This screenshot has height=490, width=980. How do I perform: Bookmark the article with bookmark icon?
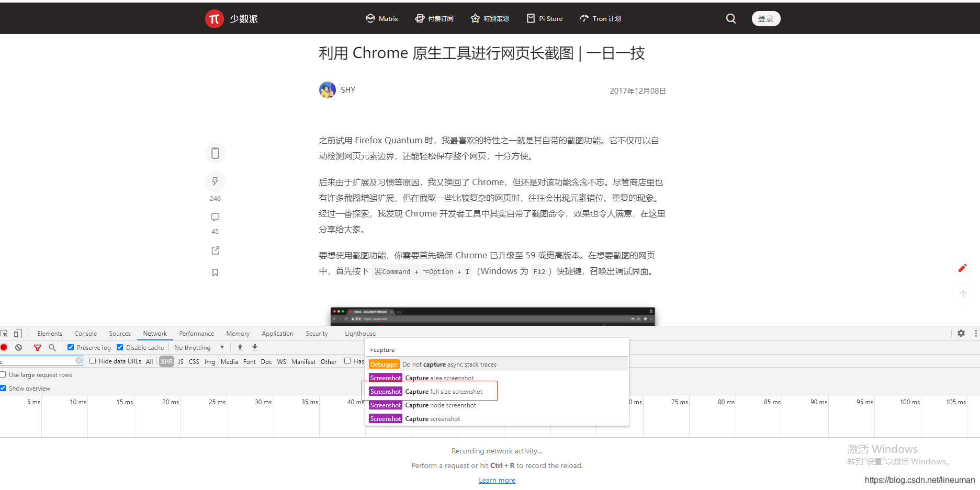[215, 272]
